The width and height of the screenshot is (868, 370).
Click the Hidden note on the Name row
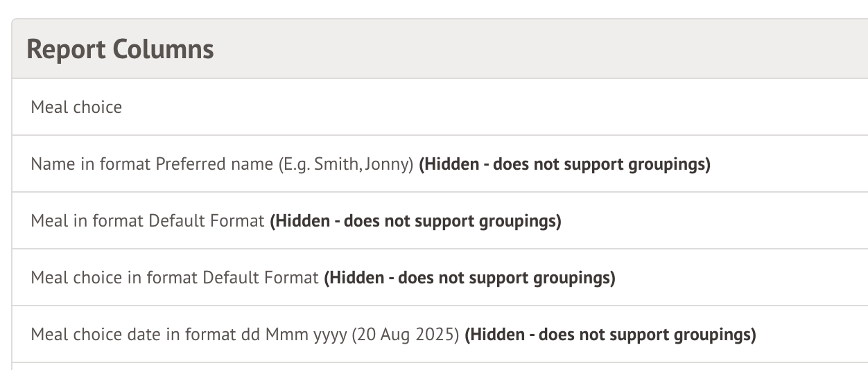click(564, 164)
